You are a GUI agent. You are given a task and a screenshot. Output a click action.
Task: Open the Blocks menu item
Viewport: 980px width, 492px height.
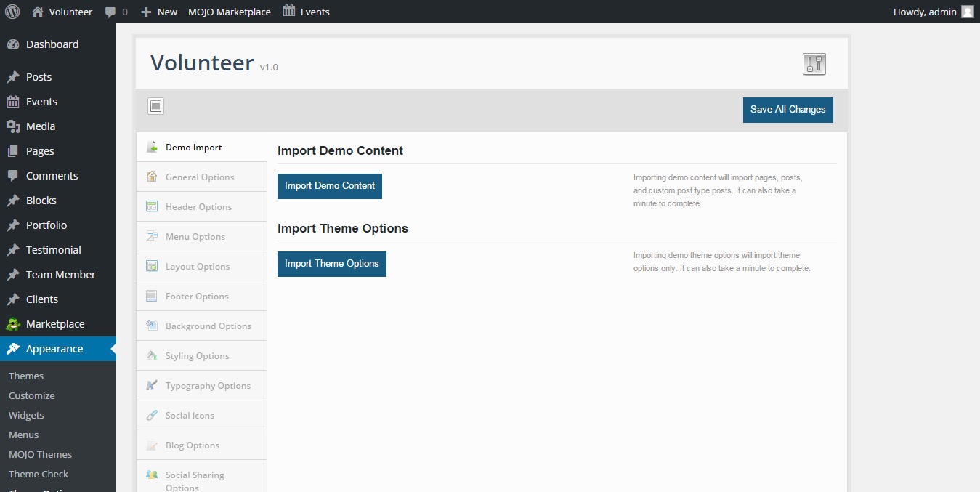coord(58,201)
